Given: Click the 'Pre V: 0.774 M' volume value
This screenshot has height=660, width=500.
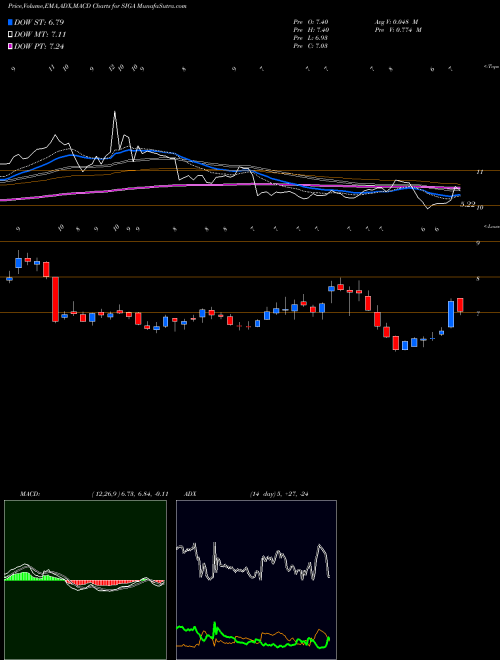Looking at the screenshot, I should pos(397,30).
